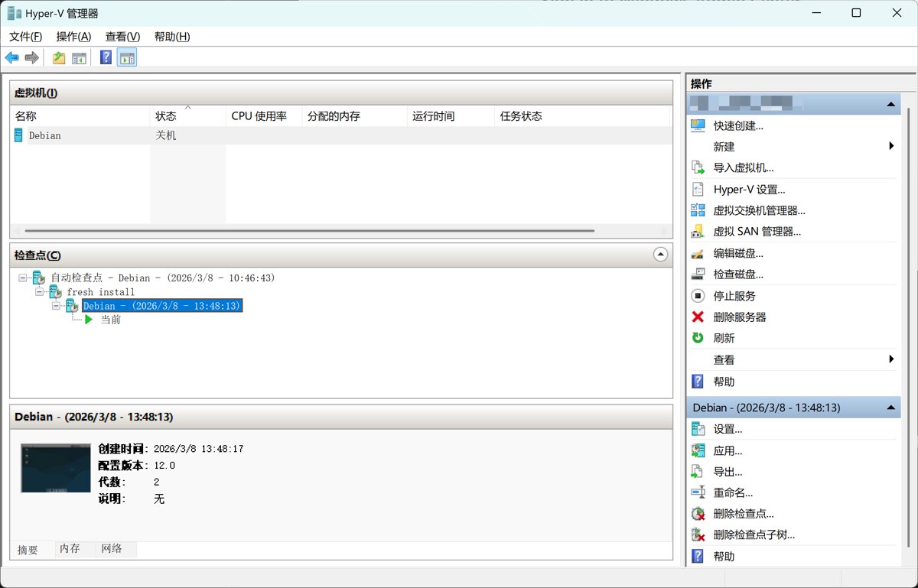The height and width of the screenshot is (588, 918).
Task: Open Virtual Switch Manager (虚拟交换机管理器)
Action: tap(759, 210)
